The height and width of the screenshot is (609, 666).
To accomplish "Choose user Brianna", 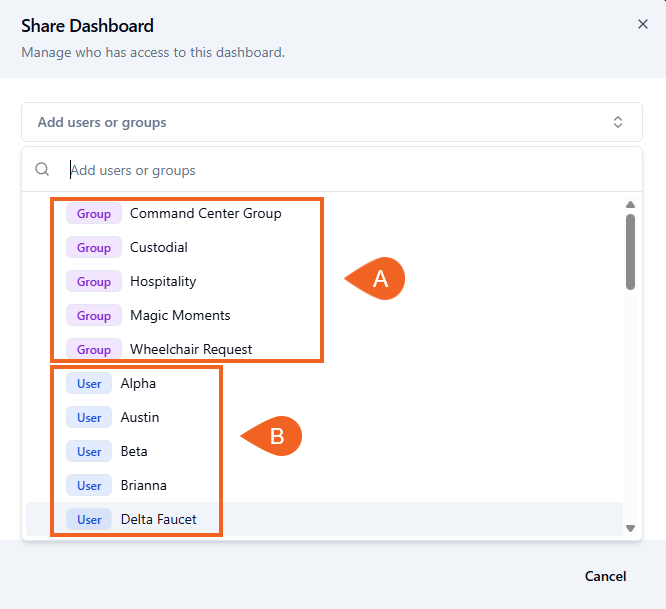I will (325, 485).
